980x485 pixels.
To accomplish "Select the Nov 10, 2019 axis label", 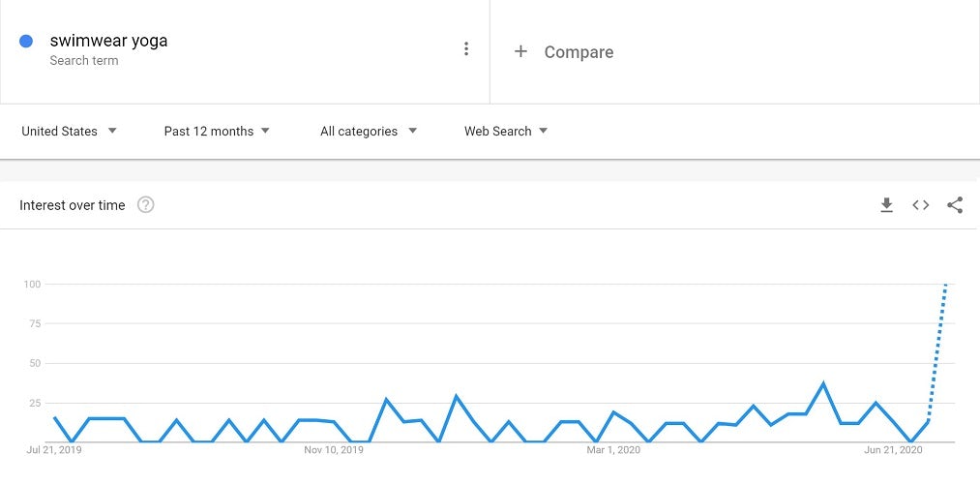I will click(x=334, y=450).
